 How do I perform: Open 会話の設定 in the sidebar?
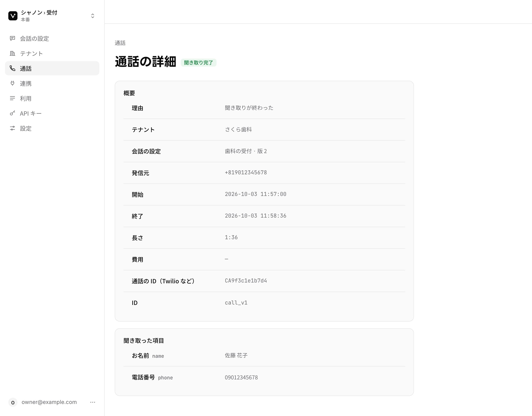(52, 38)
